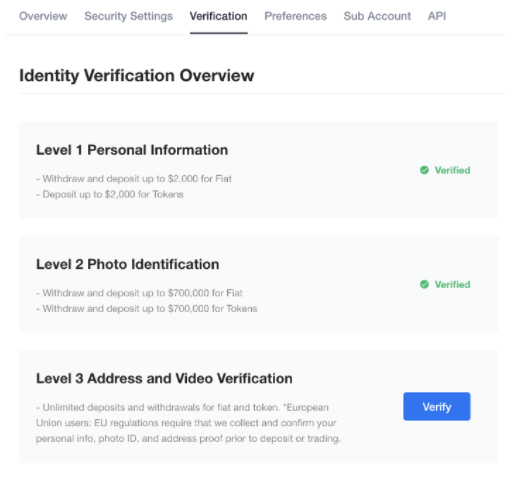513x484 pixels.
Task: Click Deposit up to $2,000 Tokens line
Action: tap(110, 194)
